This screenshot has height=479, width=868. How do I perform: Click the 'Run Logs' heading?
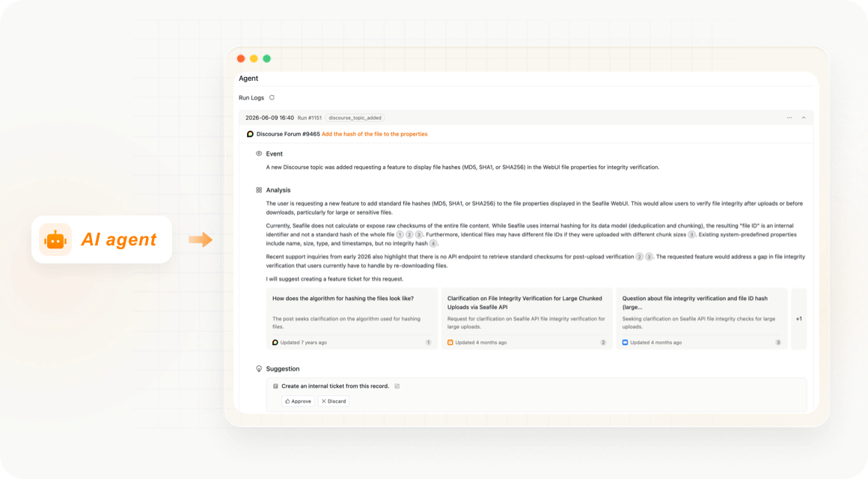(x=251, y=97)
